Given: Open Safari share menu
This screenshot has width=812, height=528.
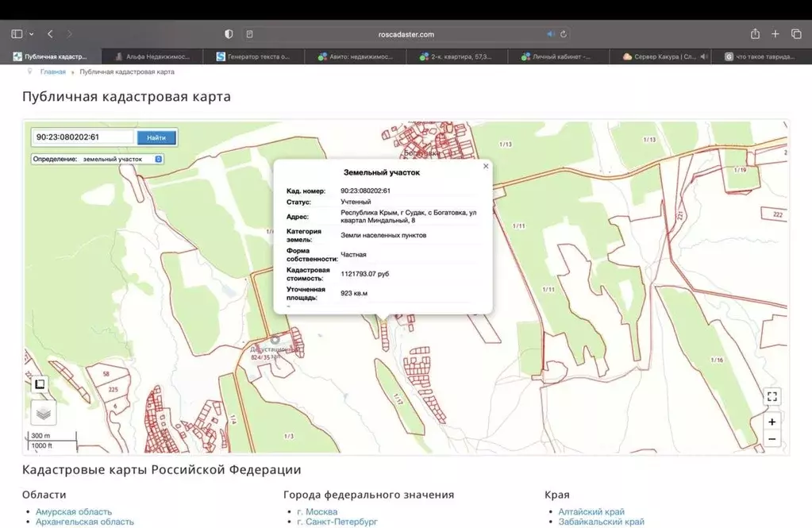Looking at the screenshot, I should coord(755,34).
